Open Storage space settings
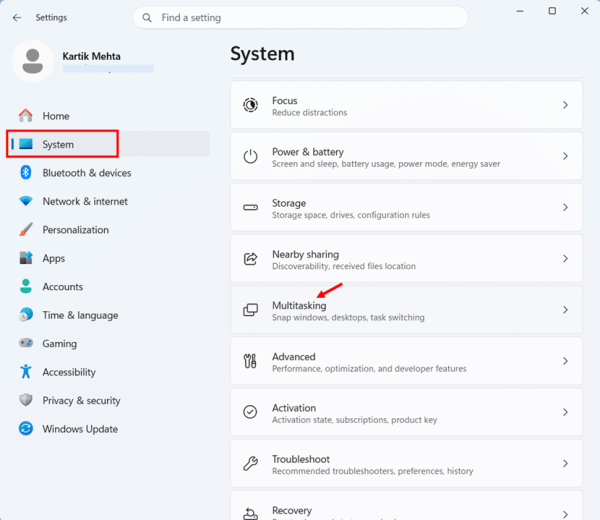 coord(406,207)
